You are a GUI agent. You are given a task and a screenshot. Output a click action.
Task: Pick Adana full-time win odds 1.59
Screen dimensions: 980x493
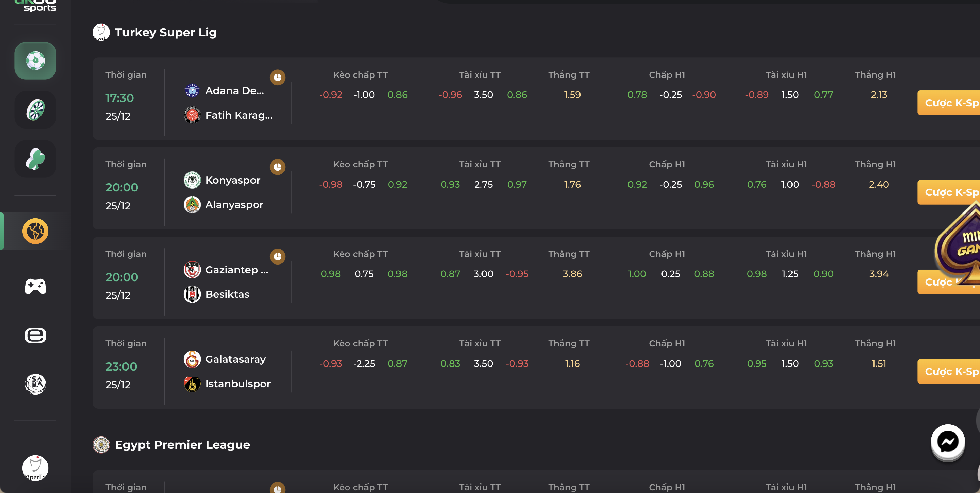[x=572, y=95]
